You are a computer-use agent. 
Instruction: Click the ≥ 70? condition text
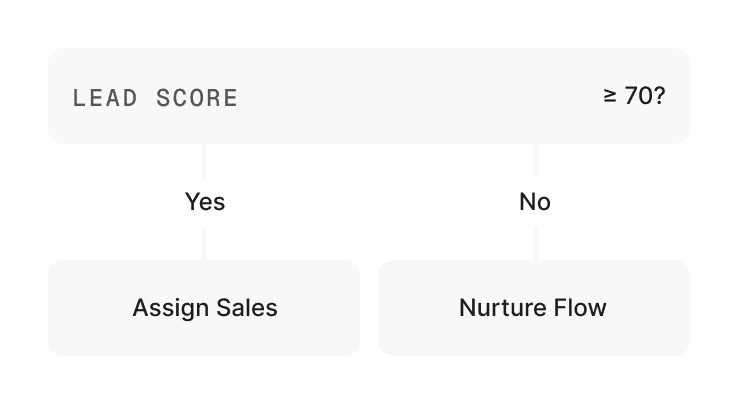tap(634, 96)
